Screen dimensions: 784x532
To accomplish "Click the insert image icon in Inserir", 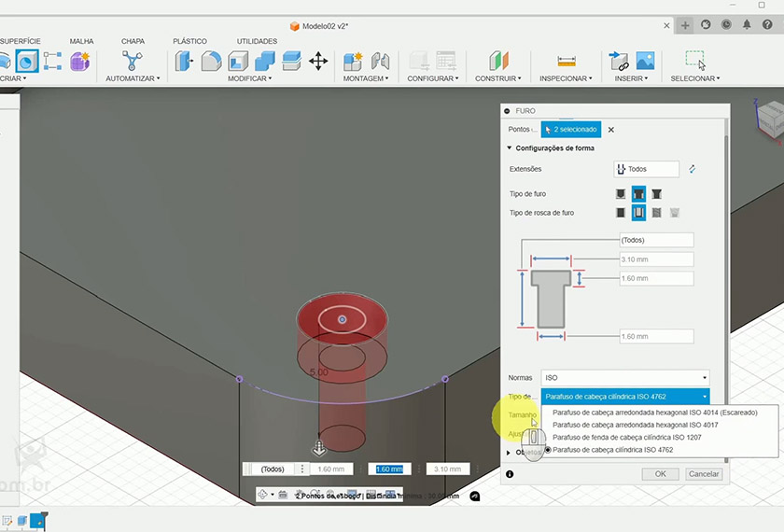I will click(645, 62).
